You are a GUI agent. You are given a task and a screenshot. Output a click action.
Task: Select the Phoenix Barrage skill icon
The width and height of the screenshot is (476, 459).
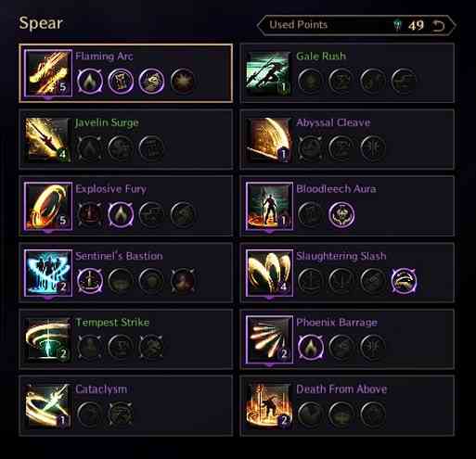269,339
